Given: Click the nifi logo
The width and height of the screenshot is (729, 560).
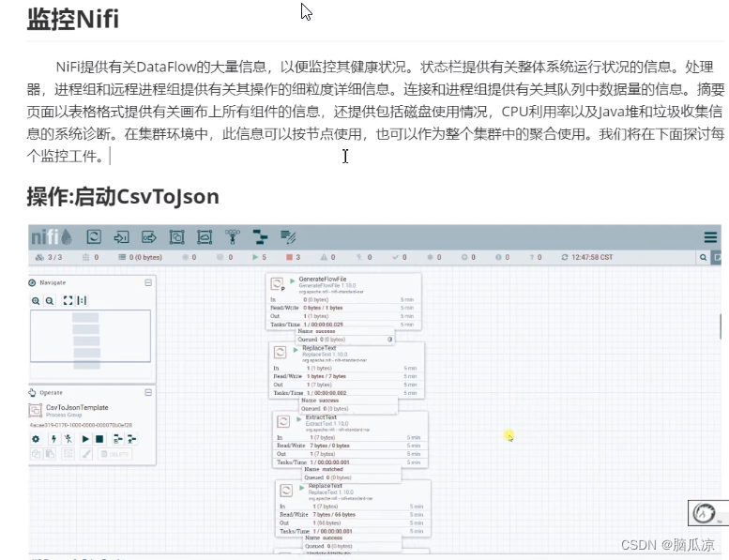Looking at the screenshot, I should [52, 236].
